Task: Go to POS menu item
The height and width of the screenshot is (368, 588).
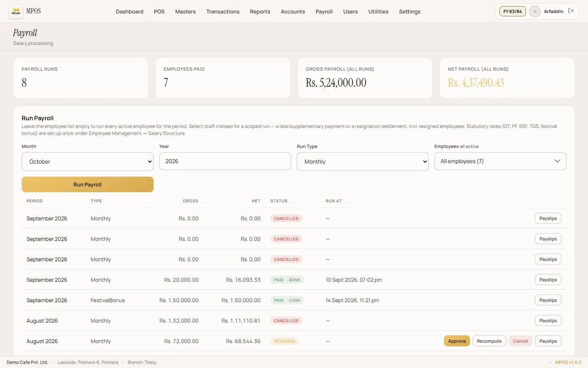Action: 159,12
